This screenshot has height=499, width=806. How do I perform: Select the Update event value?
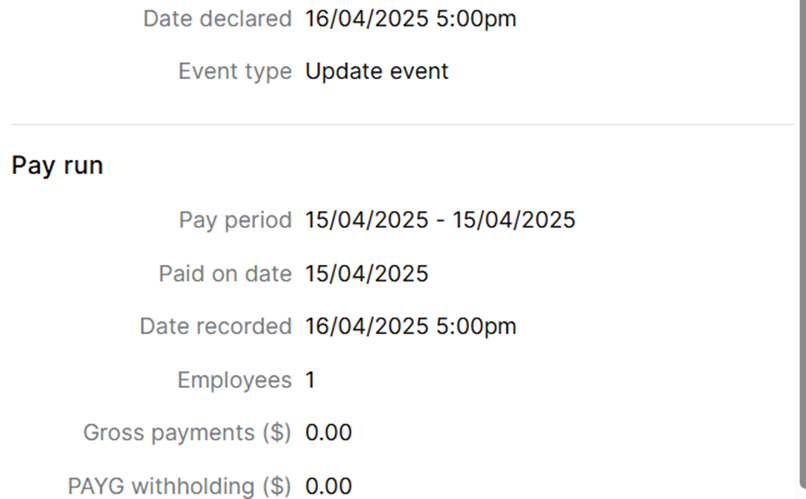click(x=377, y=72)
